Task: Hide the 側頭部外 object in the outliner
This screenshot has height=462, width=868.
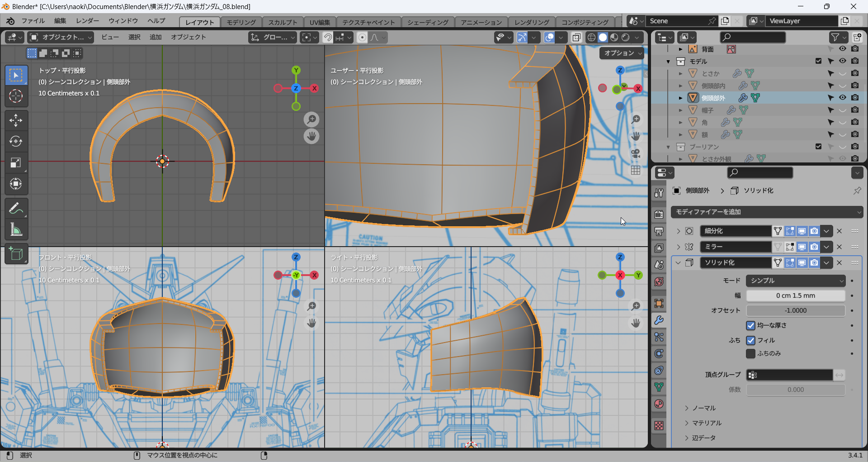Action: [843, 98]
